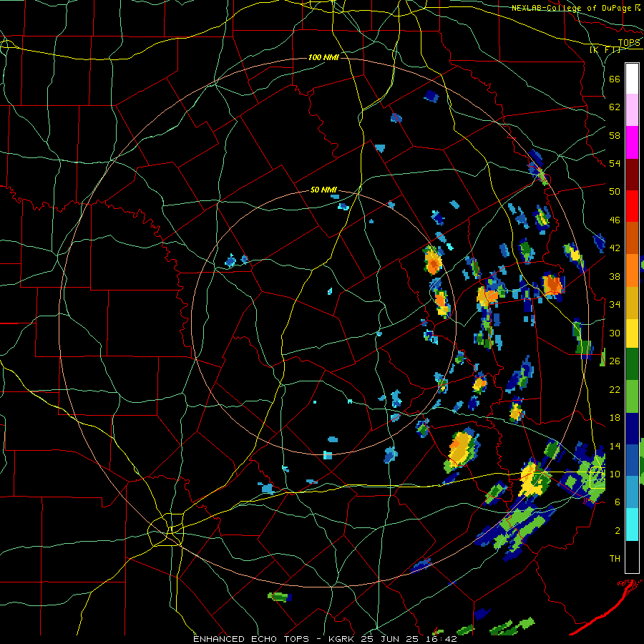Click the light pink legend swatch

632,110
